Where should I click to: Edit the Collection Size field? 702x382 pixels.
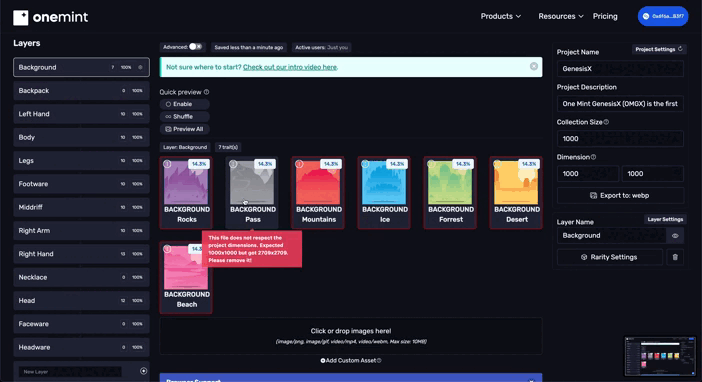[x=620, y=138]
